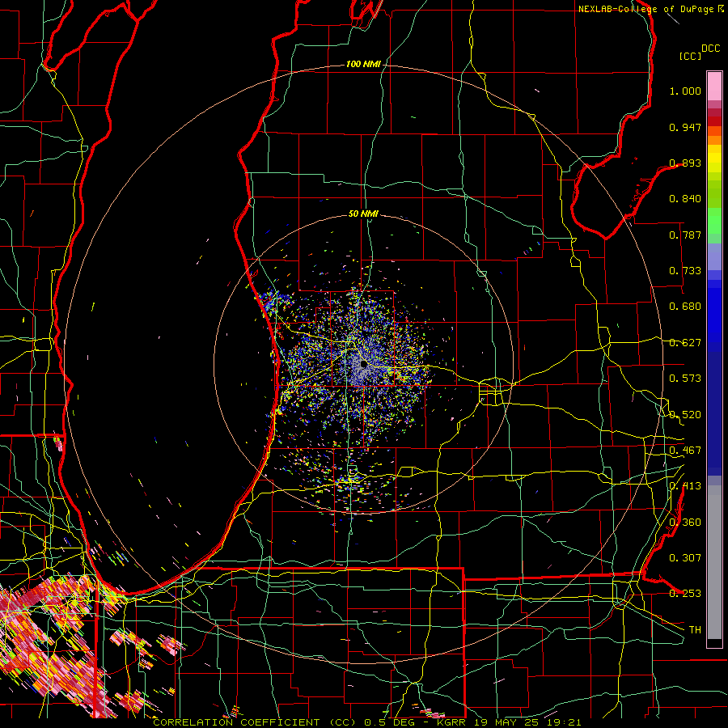This screenshot has height=728, width=728.
Task: Click the 0.627 legend value
Action: [685, 343]
